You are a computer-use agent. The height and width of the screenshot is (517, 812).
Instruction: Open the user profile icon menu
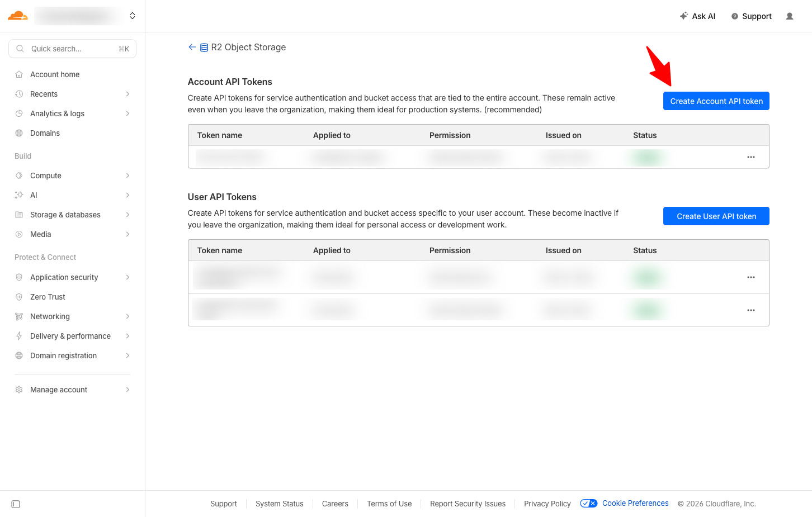pyautogui.click(x=789, y=16)
